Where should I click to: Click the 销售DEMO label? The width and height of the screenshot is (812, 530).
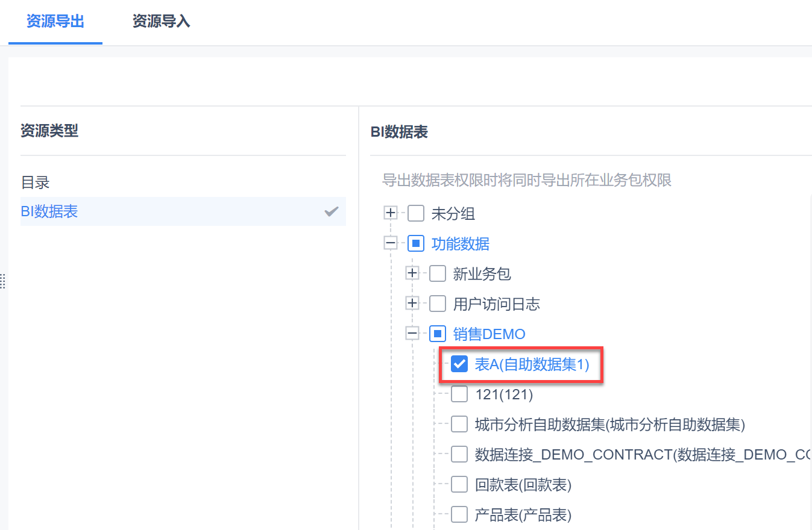pyautogui.click(x=489, y=334)
